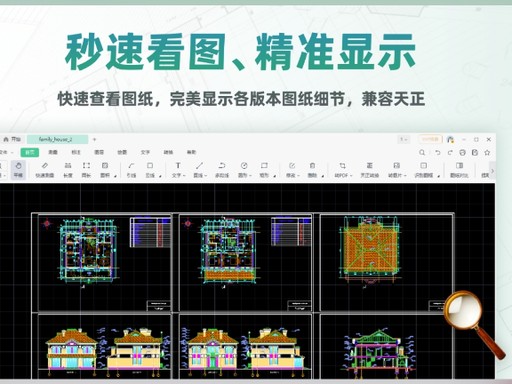The image size is (512, 384).
Task: Select the polyline drawing tool
Action: 222,169
